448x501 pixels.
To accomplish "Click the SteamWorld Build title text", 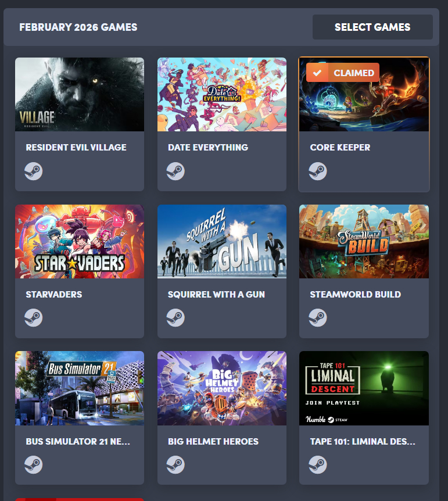I will point(356,294).
